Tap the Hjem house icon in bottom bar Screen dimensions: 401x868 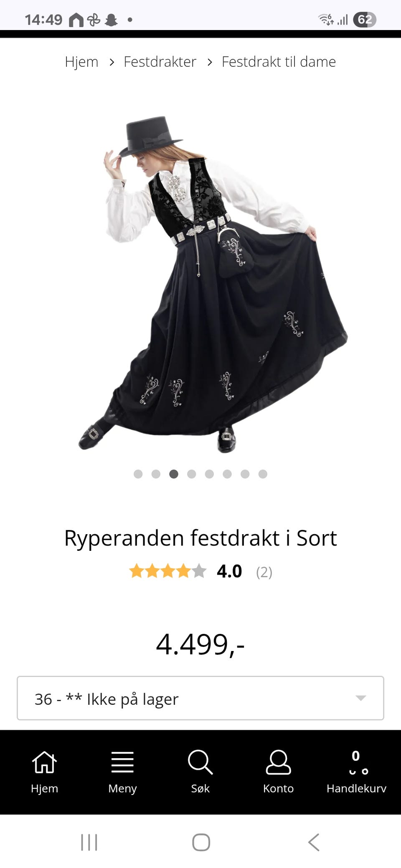point(44,762)
